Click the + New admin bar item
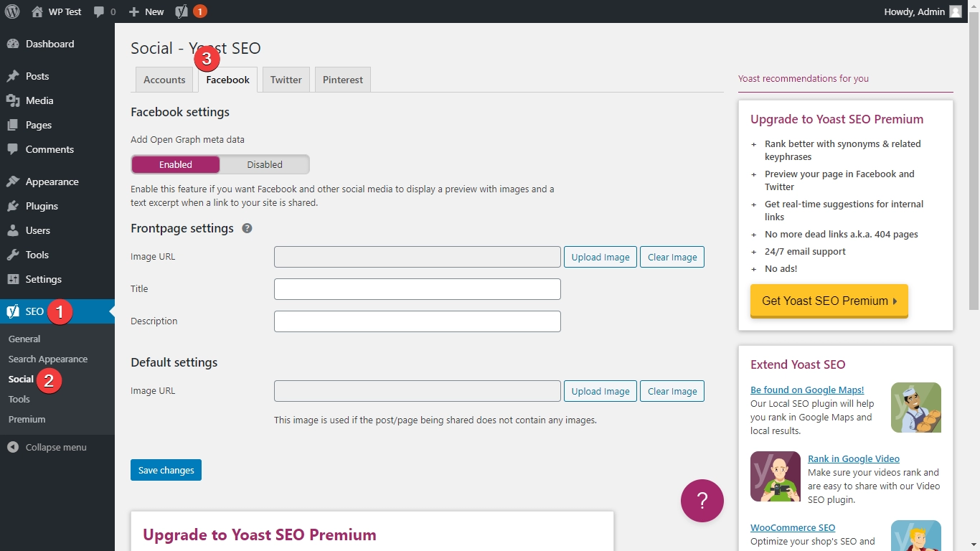The height and width of the screenshot is (551, 980). tap(146, 11)
